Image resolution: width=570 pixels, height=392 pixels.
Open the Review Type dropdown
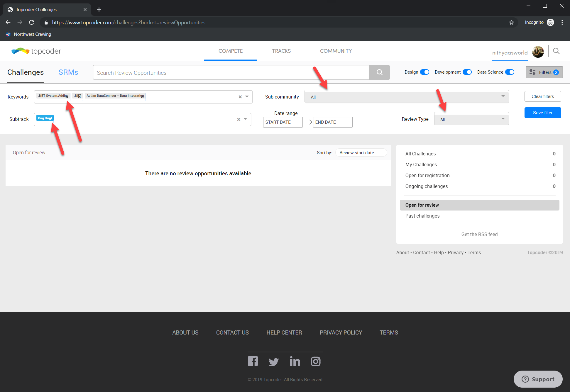pyautogui.click(x=471, y=119)
